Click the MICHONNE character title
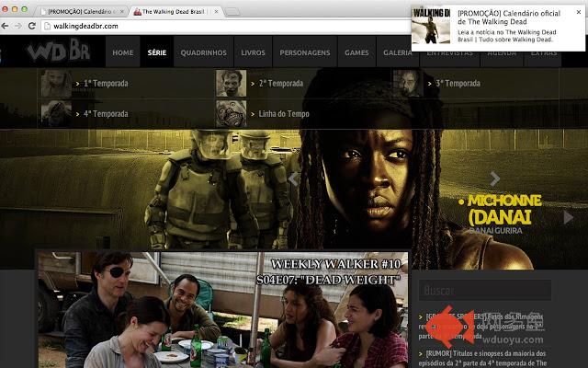Screen dimensions: 588x368 [x=504, y=201]
